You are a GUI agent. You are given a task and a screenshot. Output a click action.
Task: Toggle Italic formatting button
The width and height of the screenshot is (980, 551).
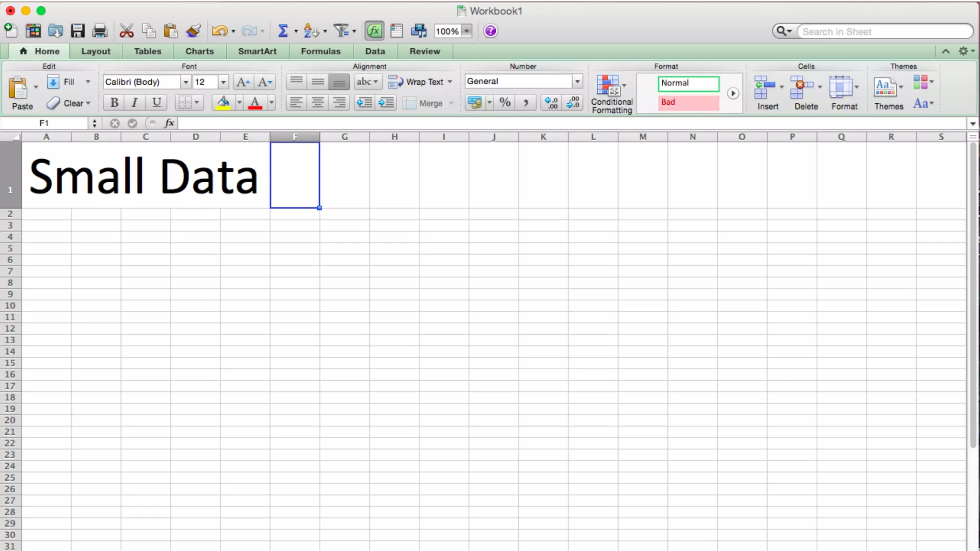point(135,102)
